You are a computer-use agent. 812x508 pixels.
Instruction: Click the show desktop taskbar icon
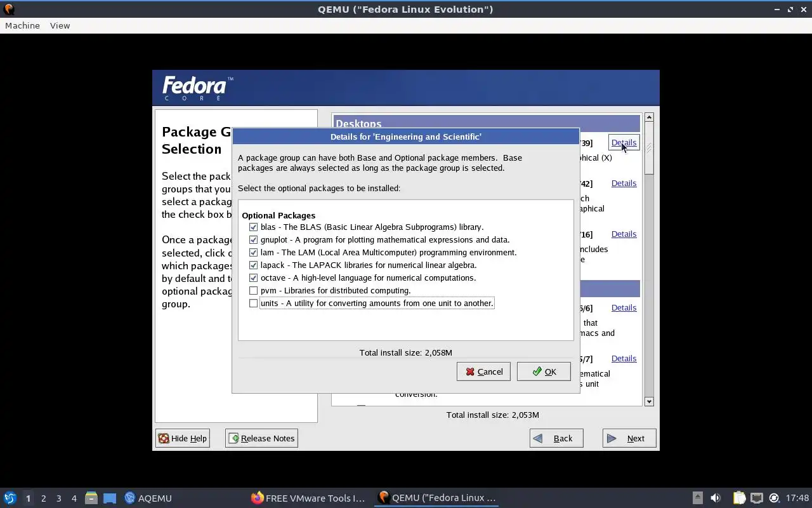click(x=110, y=498)
